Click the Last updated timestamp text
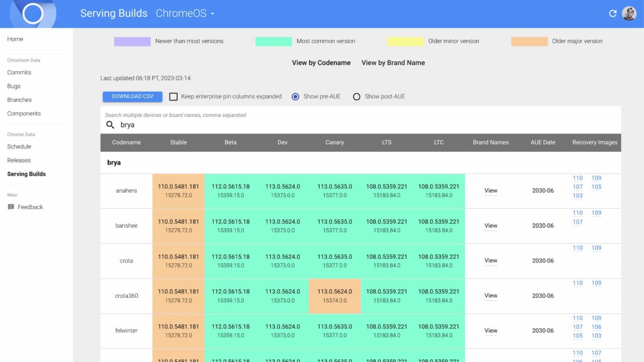This screenshot has width=644, height=362. [x=145, y=78]
